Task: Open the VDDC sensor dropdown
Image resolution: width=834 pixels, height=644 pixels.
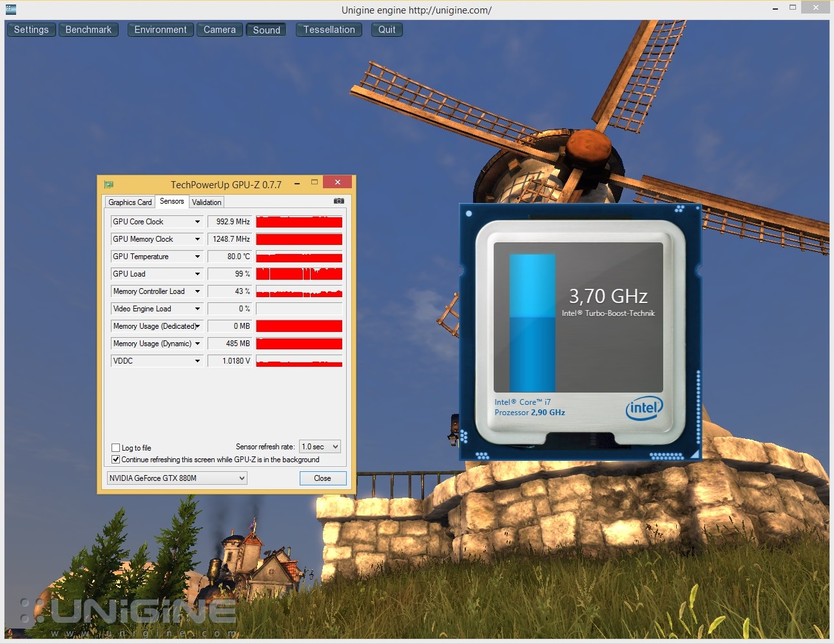Action: pos(197,361)
